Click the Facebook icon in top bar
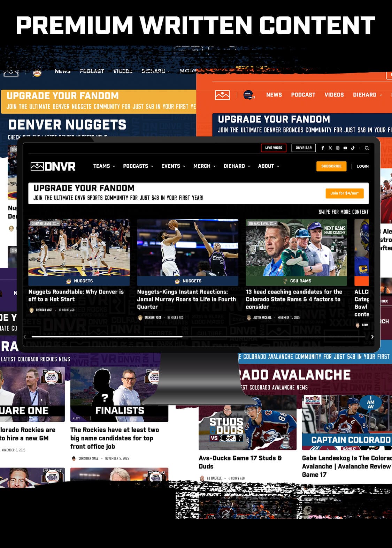This screenshot has width=392, height=548. 323,148
